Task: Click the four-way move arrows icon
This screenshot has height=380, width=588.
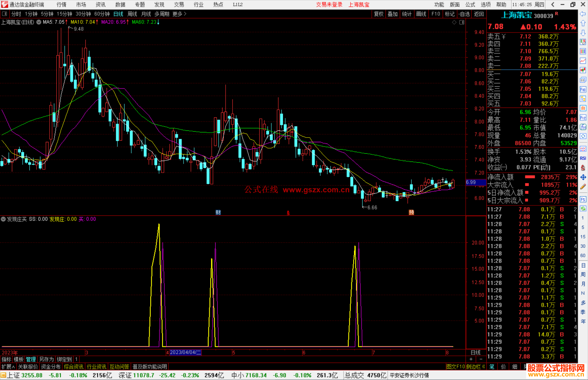Action: (583, 177)
